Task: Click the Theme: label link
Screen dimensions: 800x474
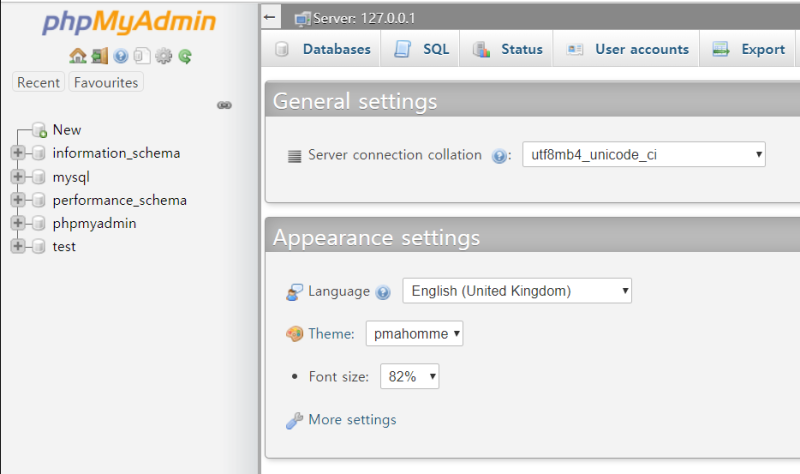Action: pyautogui.click(x=331, y=334)
